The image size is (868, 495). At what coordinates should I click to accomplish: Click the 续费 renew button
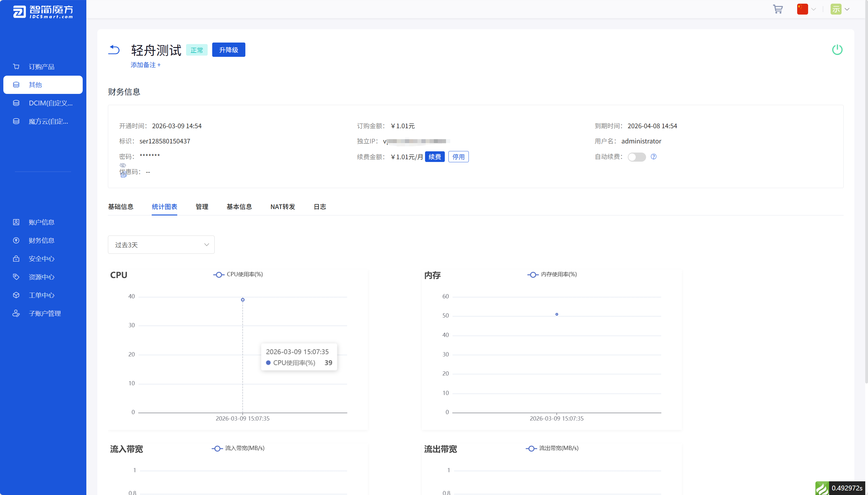pyautogui.click(x=434, y=157)
